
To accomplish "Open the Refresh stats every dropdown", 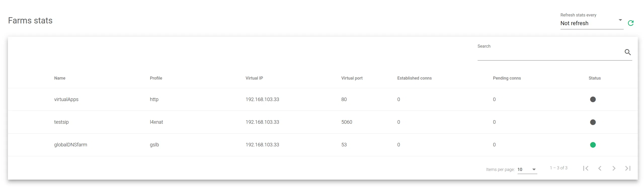I will (591, 23).
